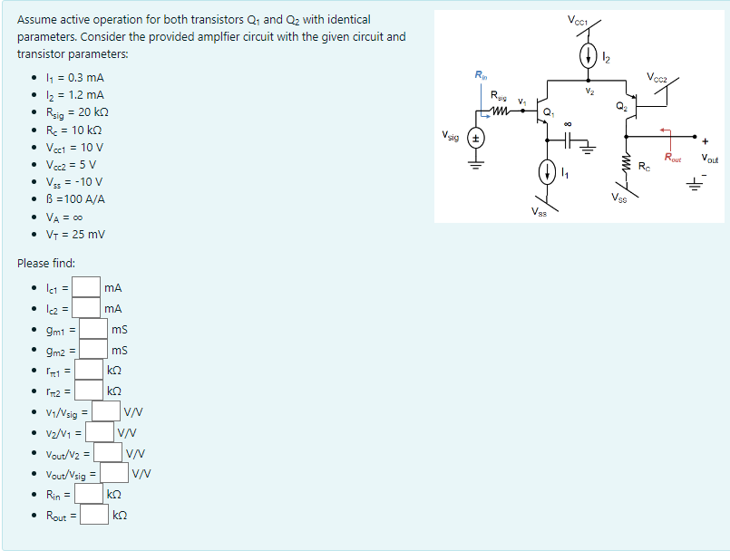Click the ground symbol below Vout
730x560 pixels.
pos(695,184)
